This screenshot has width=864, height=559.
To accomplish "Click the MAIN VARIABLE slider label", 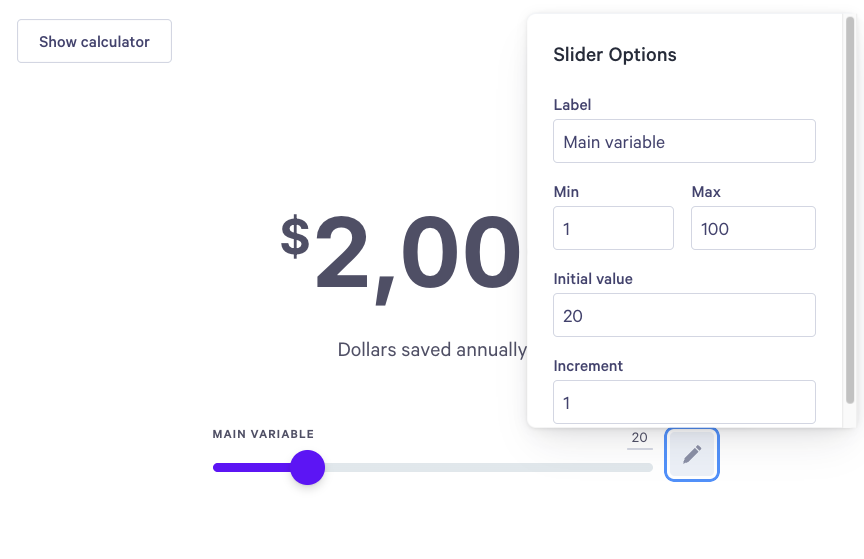I will (x=263, y=434).
